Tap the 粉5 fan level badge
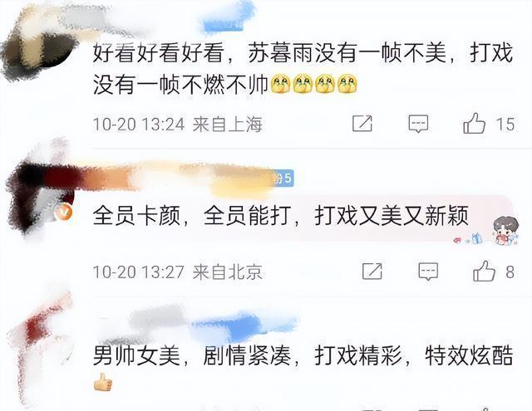Screen dimensions: 532x411 tap(283, 178)
